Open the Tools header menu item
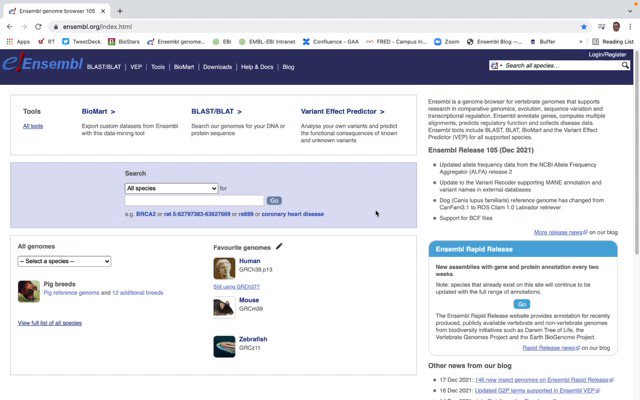Image resolution: width=640 pixels, height=400 pixels. pyautogui.click(x=158, y=67)
